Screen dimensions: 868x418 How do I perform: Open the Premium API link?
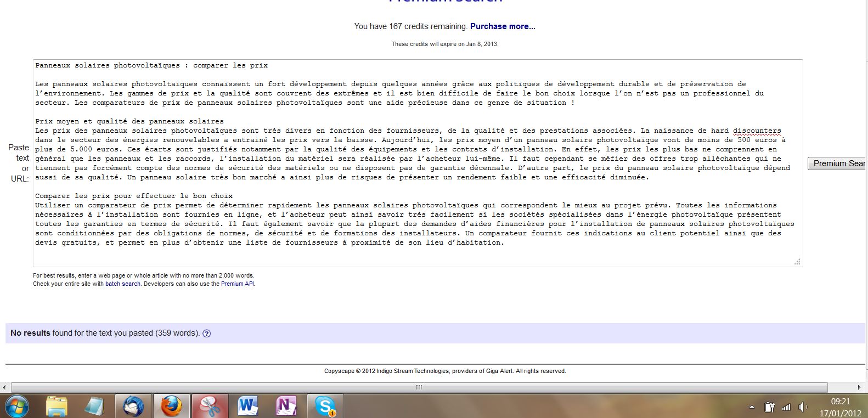237,284
